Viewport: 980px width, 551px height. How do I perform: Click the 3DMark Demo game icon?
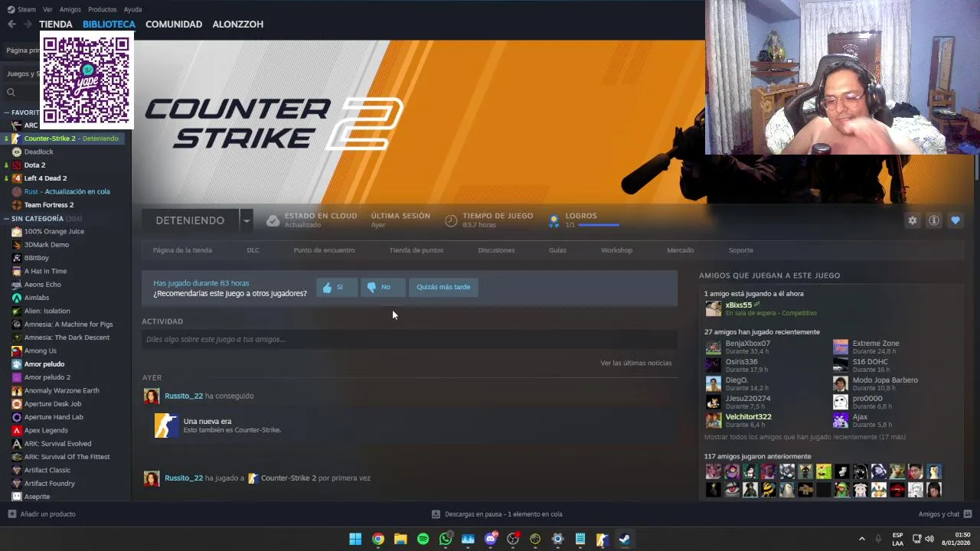pos(17,245)
